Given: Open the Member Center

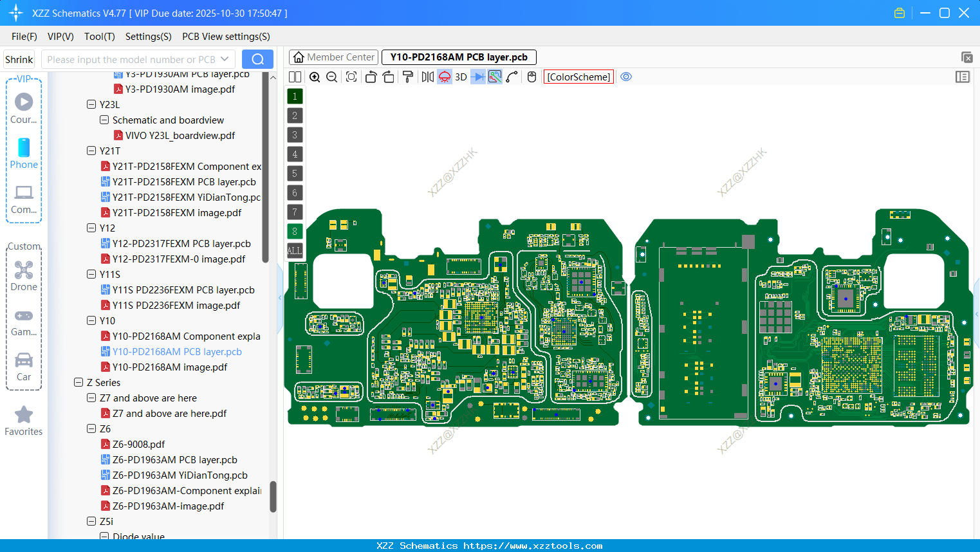Looking at the screenshot, I should [x=333, y=57].
